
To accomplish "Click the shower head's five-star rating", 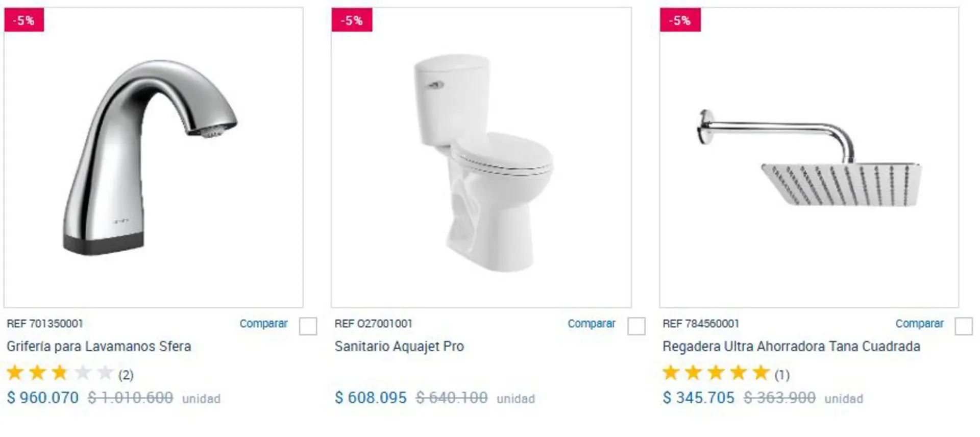I will (716, 373).
